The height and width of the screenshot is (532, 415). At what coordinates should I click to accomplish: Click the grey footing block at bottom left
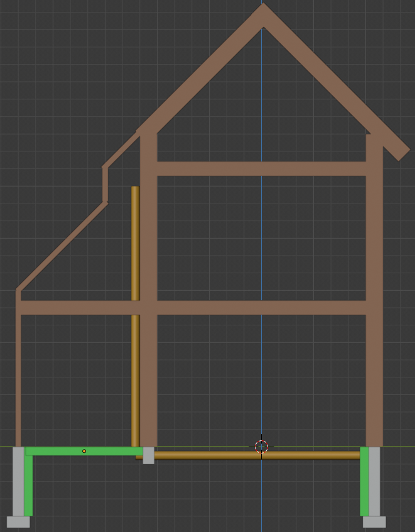click(18, 522)
